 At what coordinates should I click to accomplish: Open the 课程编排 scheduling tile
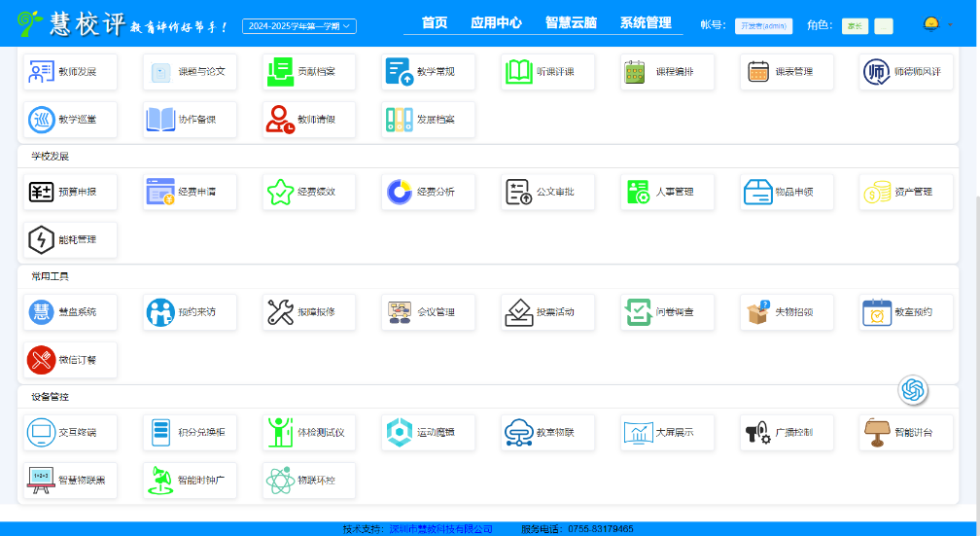point(668,72)
